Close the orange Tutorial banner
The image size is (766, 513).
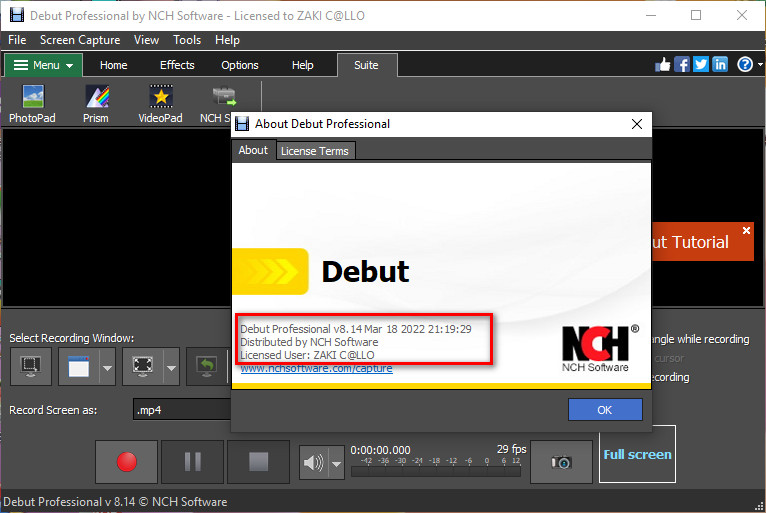(x=746, y=230)
